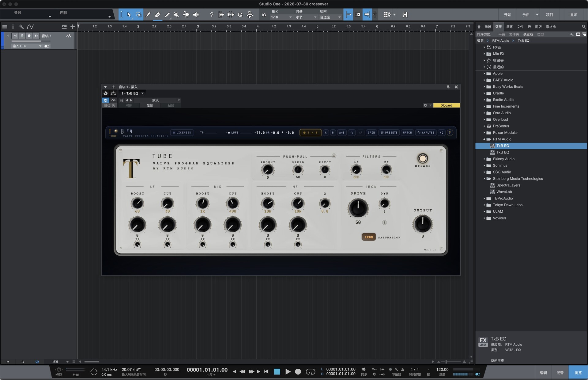Screen dimensions: 588x380
Task: Select the Range tool
Action: (x=139, y=14)
